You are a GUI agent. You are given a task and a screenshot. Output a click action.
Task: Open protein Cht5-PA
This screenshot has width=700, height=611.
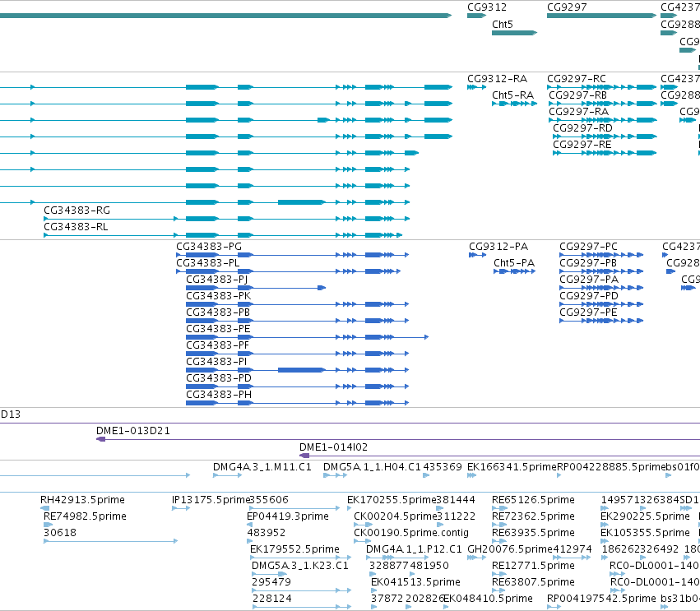[x=514, y=263]
